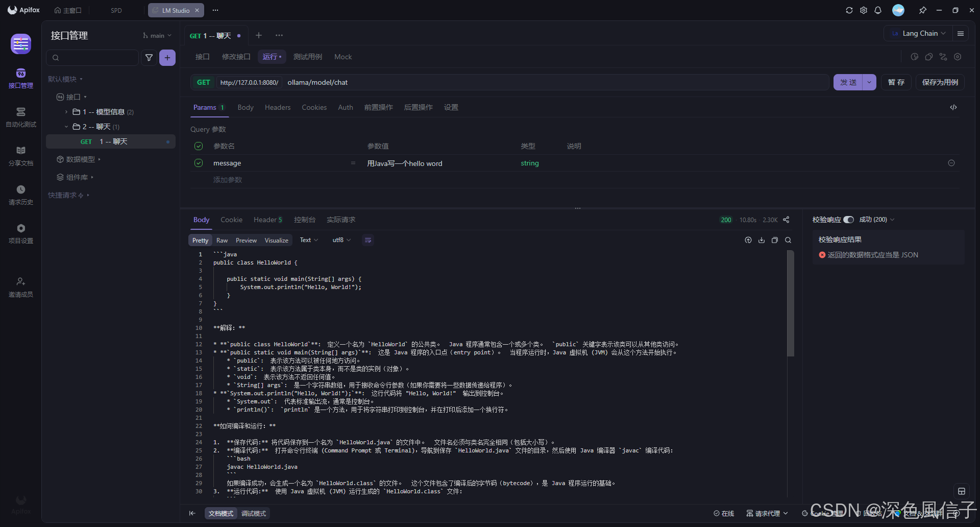Add a new request tab
Screen dimensions: 980x527
[x=259, y=35]
